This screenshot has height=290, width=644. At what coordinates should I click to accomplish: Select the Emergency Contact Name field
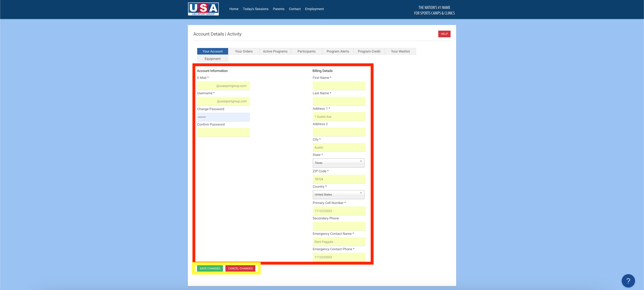click(339, 242)
